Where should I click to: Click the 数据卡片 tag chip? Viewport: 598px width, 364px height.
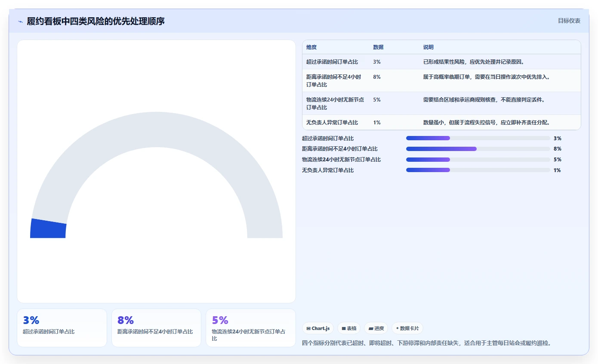(407, 328)
